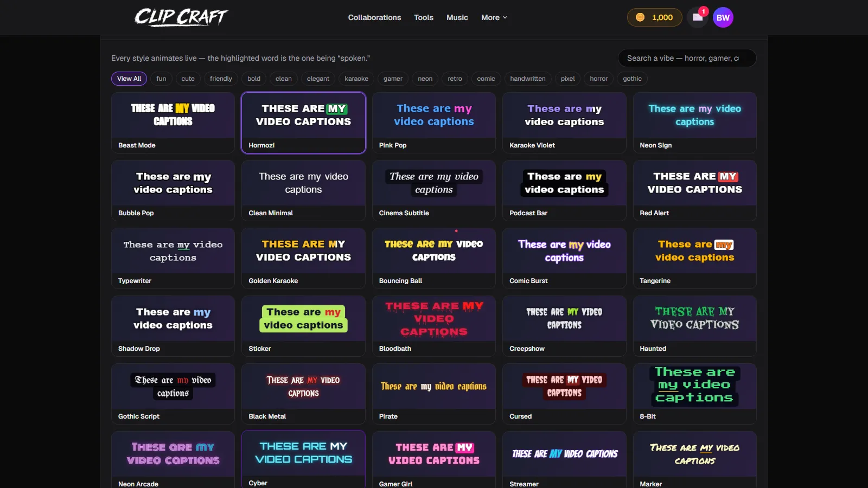Filter styles by the retro tag
This screenshot has height=488, width=868.
[455, 79]
